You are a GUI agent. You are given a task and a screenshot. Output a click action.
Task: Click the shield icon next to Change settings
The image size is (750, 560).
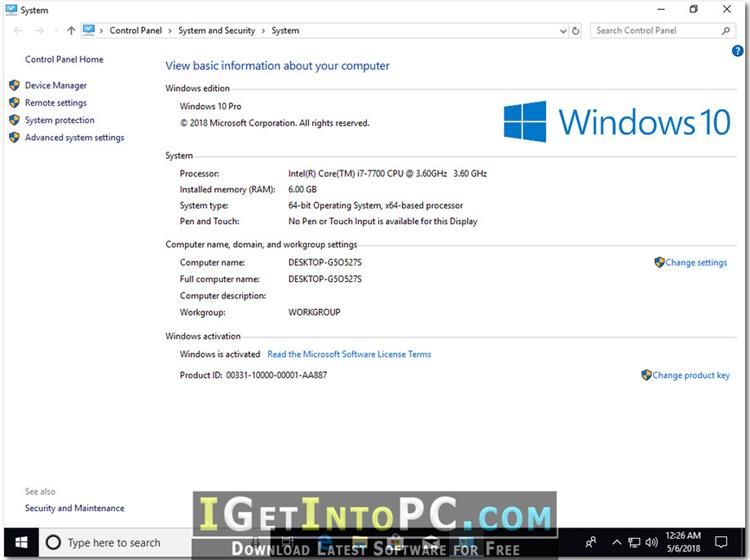[x=659, y=262]
